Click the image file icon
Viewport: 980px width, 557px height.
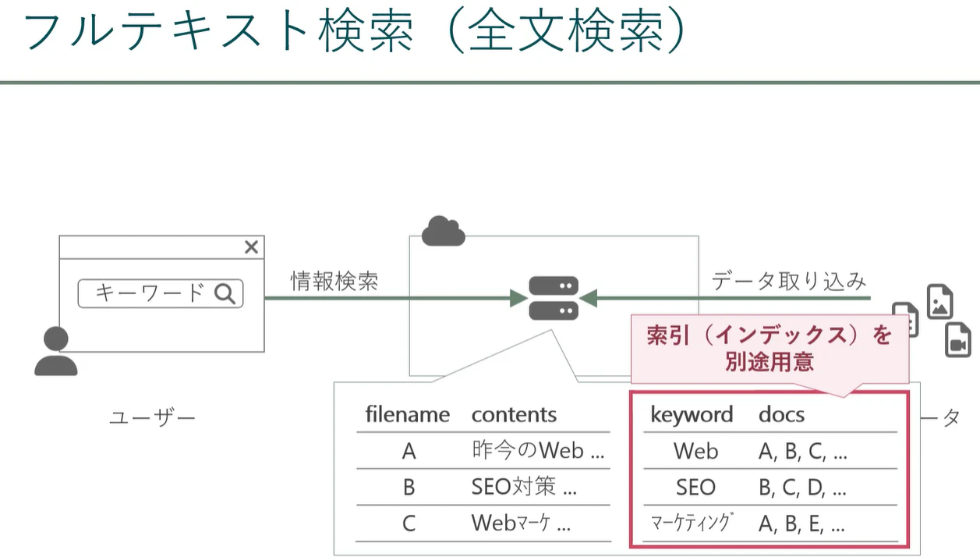click(x=939, y=302)
